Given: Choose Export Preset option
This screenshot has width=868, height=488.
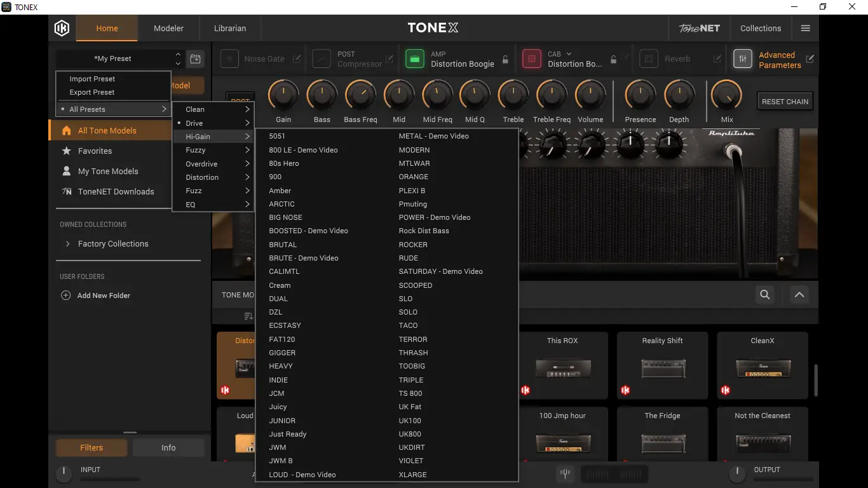Looking at the screenshot, I should coord(92,92).
